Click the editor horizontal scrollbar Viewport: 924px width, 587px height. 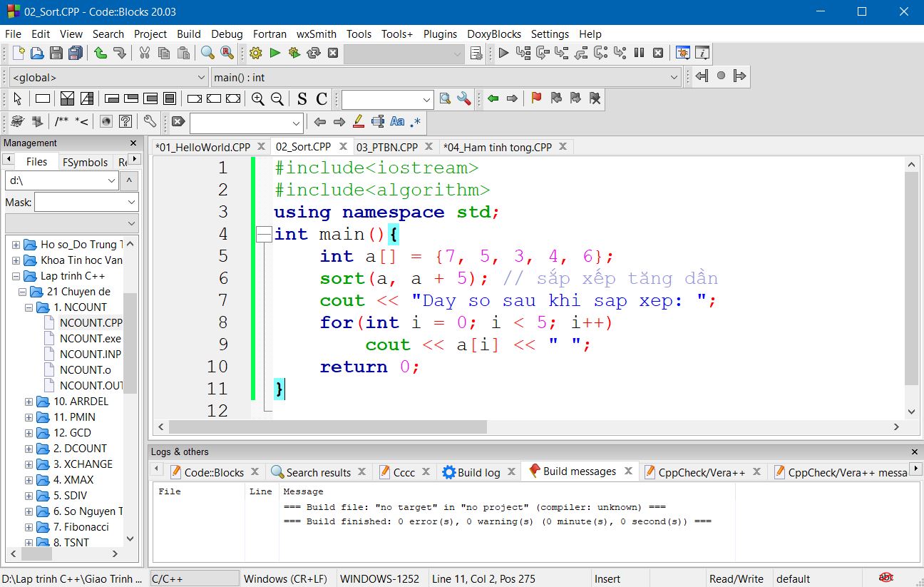click(328, 427)
